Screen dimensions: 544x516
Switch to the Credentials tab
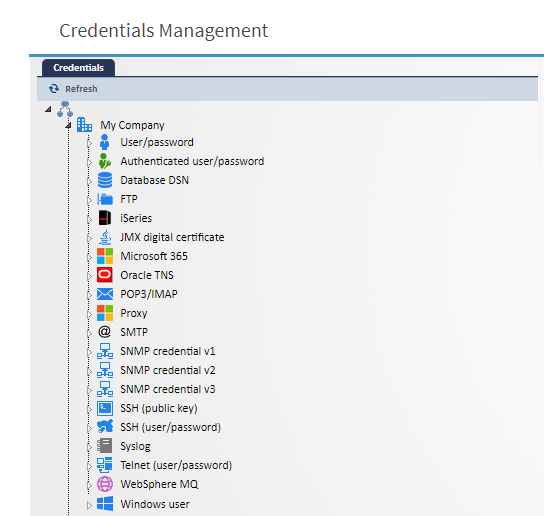point(78,68)
